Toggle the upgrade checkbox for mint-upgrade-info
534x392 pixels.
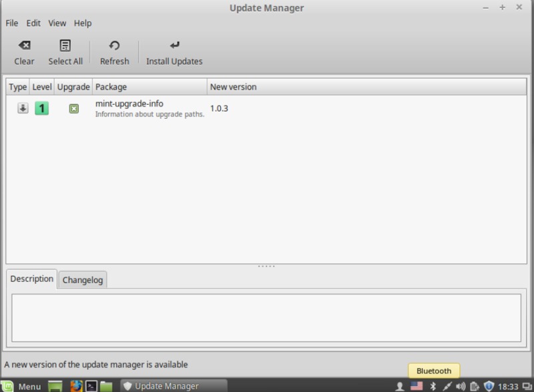[73, 108]
